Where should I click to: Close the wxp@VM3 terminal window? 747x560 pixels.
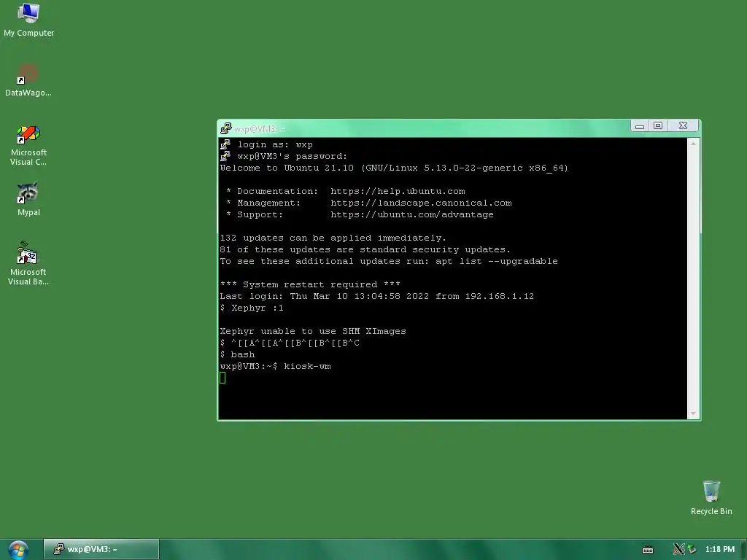683,125
